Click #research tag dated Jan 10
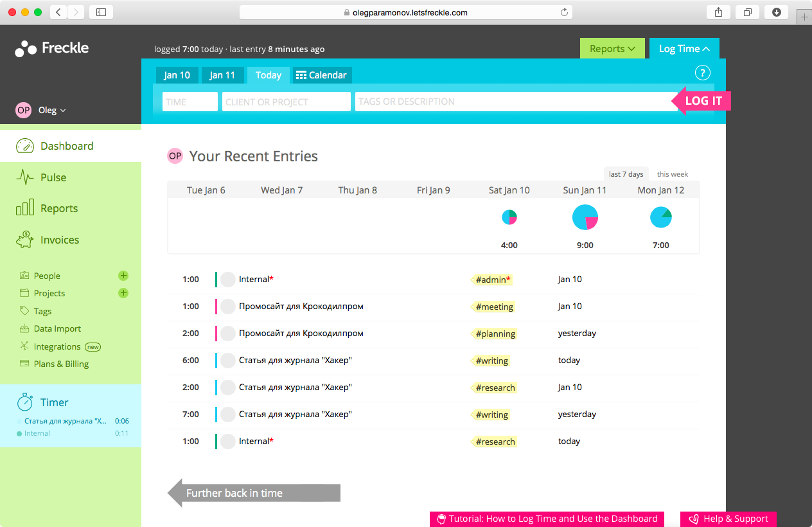The height and width of the screenshot is (527, 812). point(495,388)
